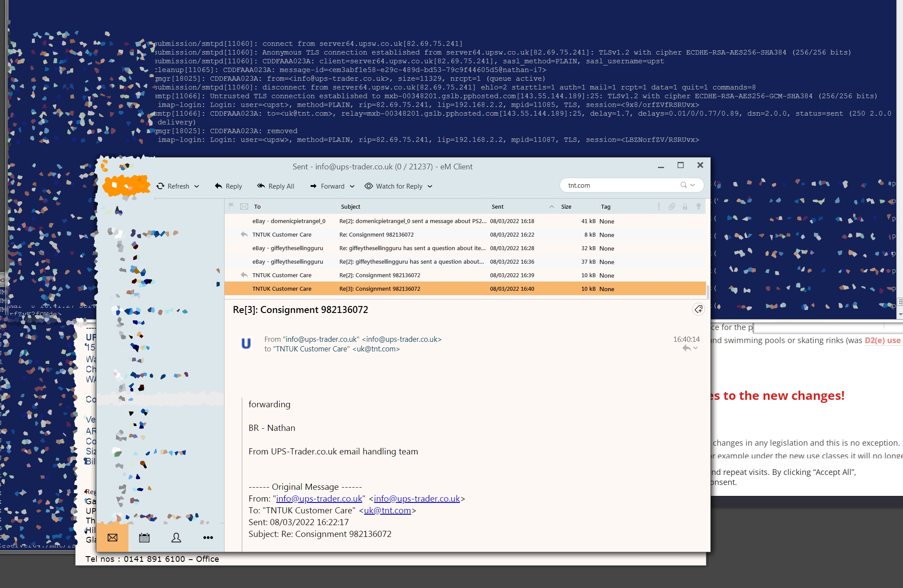
Task: Click the signature ribbon column header
Action: tap(699, 206)
